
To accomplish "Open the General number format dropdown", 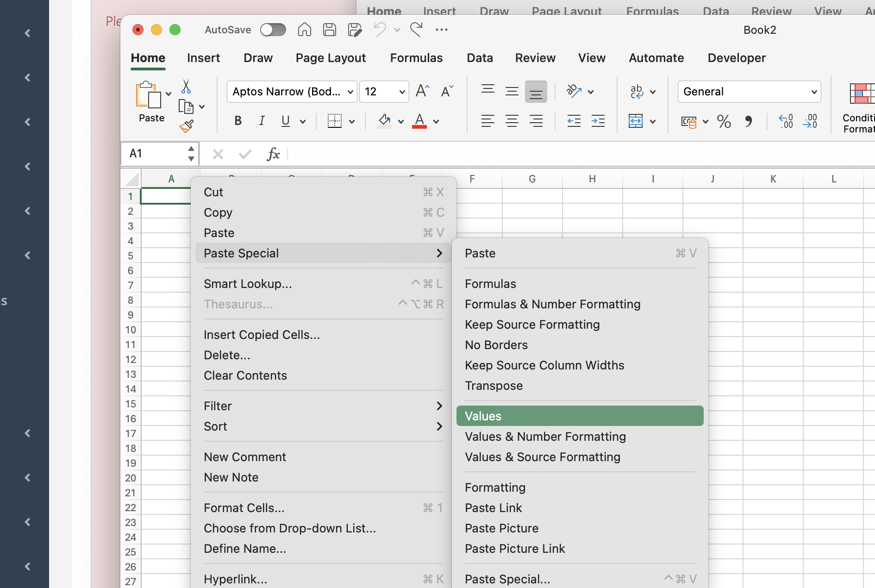I will pos(749,92).
